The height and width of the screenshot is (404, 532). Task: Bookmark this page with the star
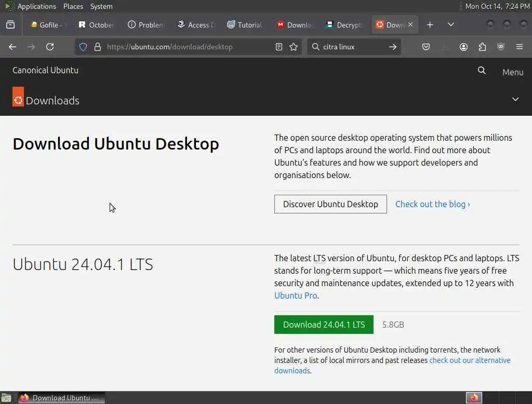[x=294, y=47]
